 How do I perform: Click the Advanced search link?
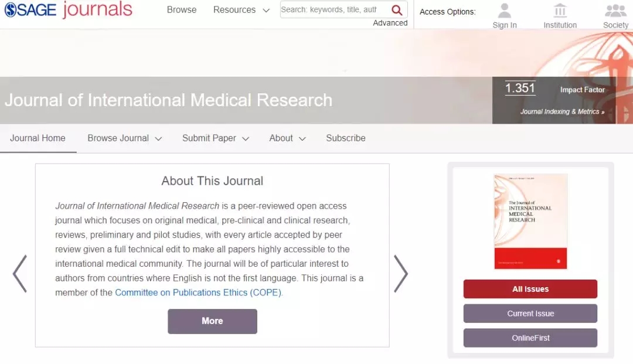pyautogui.click(x=390, y=23)
